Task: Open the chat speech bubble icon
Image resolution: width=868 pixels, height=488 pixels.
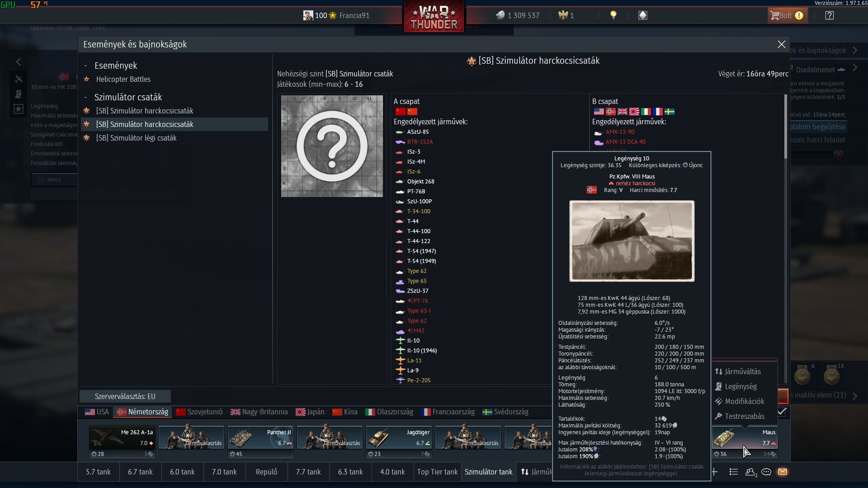Action: coord(766,472)
